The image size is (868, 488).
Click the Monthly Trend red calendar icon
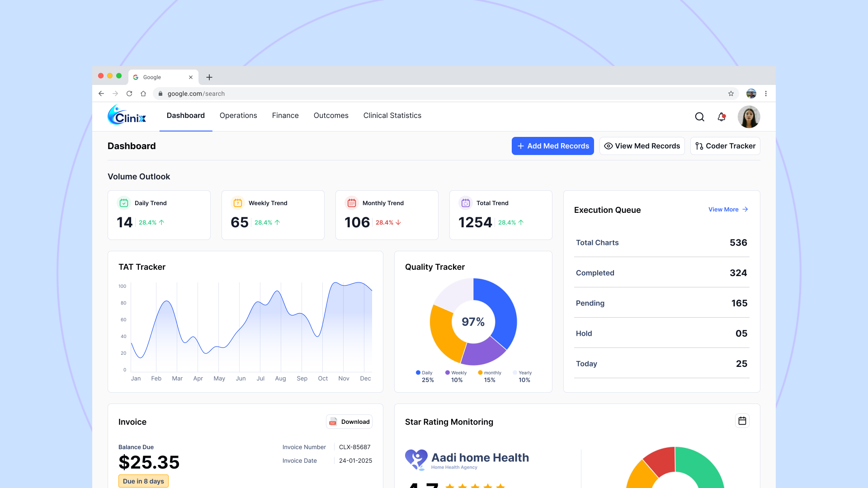click(x=352, y=203)
